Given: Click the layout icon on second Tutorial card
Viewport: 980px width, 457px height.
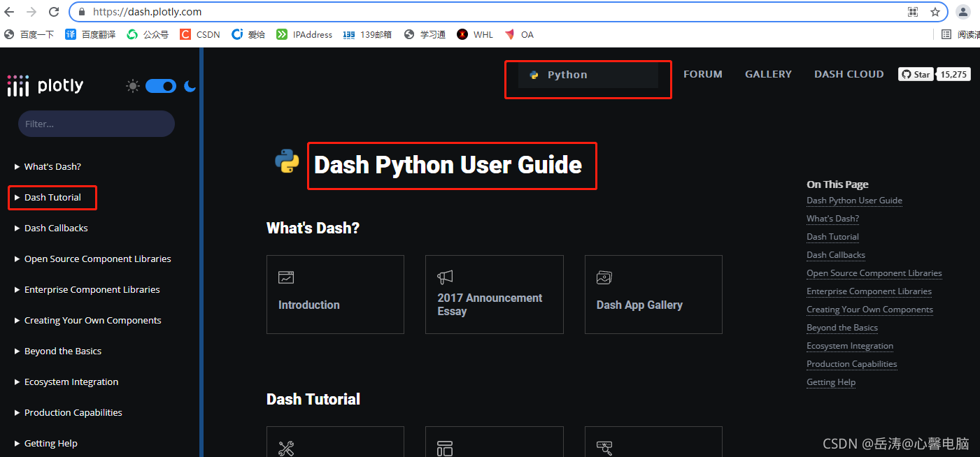Looking at the screenshot, I should [x=445, y=448].
